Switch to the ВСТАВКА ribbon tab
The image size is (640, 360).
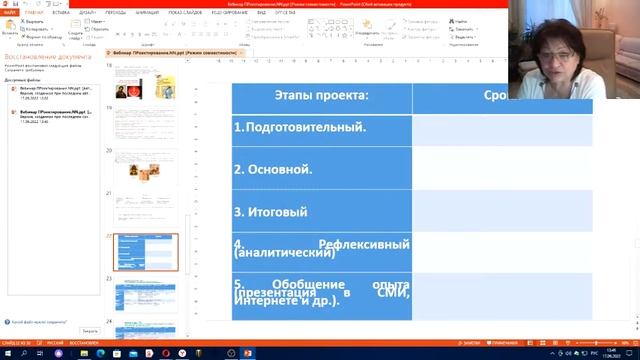[61, 13]
